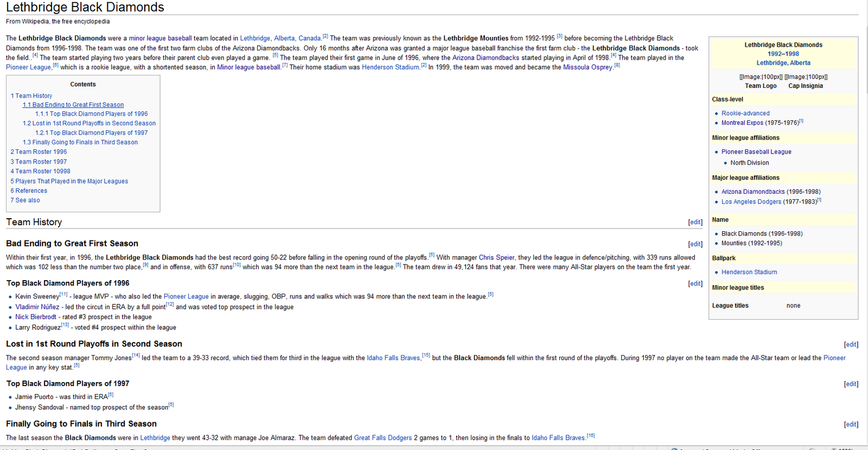The image size is (868, 450).
Task: Click the Cap Insignia label in infobox
Action: point(806,86)
